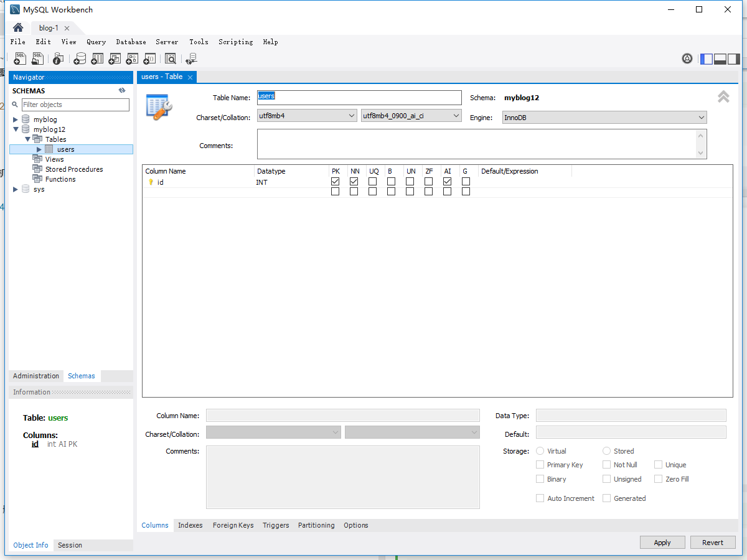Viewport: 747px width, 560px height.
Task: Open the Charset dropdown showing utf8mb4
Action: pyautogui.click(x=307, y=116)
